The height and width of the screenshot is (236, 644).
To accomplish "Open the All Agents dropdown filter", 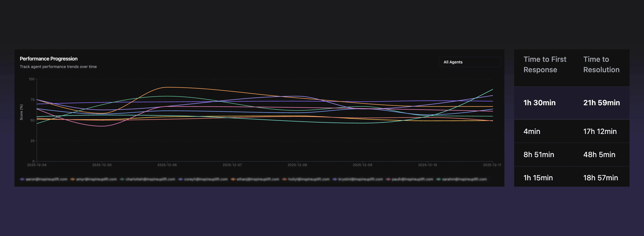I will [470, 62].
